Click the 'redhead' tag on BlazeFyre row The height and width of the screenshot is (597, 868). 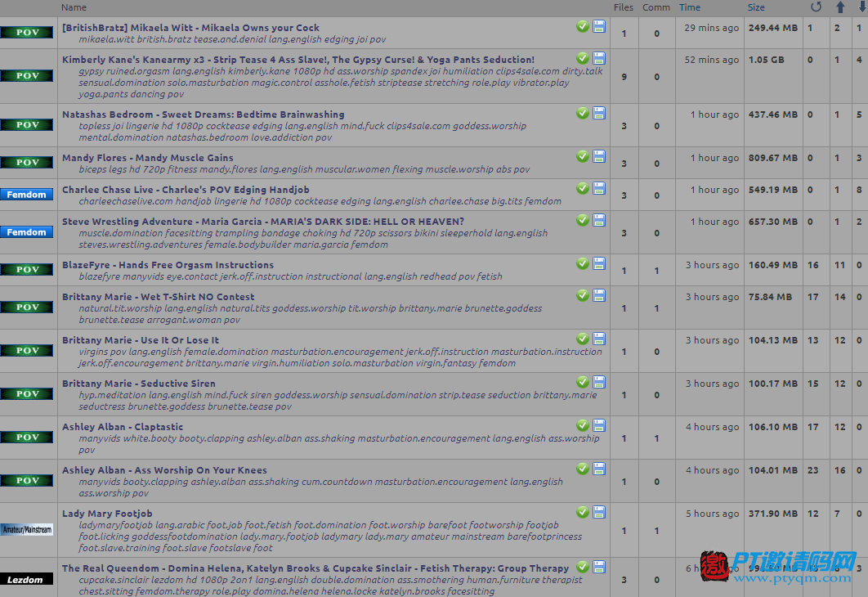pyautogui.click(x=437, y=276)
